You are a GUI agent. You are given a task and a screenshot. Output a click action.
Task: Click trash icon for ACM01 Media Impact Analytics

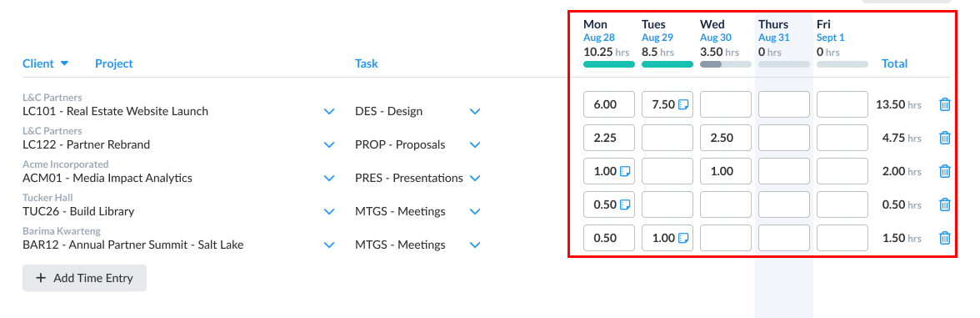point(944,171)
